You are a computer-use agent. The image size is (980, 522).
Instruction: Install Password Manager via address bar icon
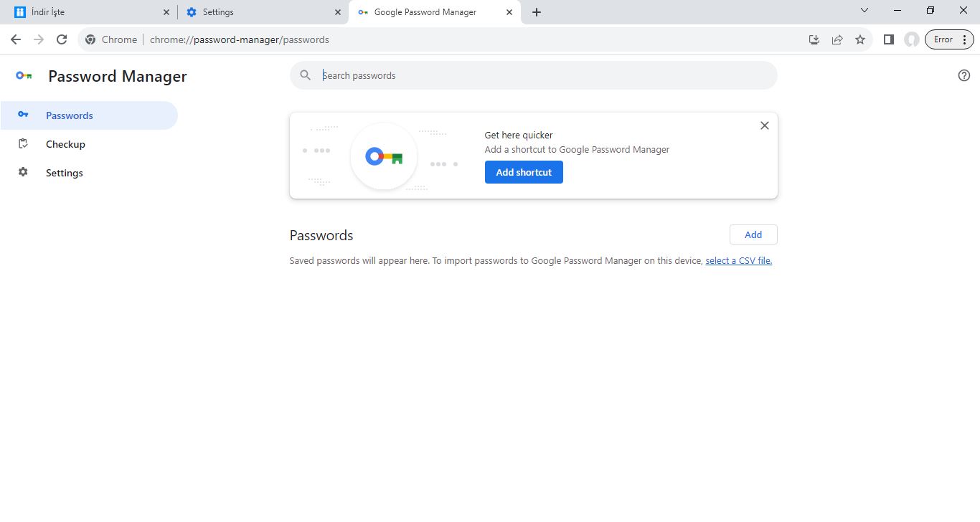[x=814, y=39]
